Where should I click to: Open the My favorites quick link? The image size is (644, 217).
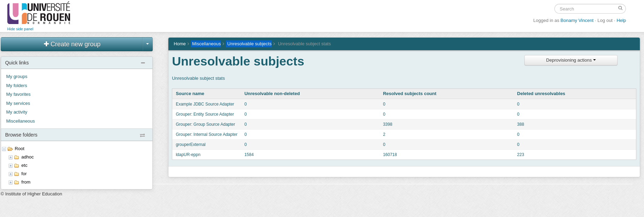click(18, 94)
